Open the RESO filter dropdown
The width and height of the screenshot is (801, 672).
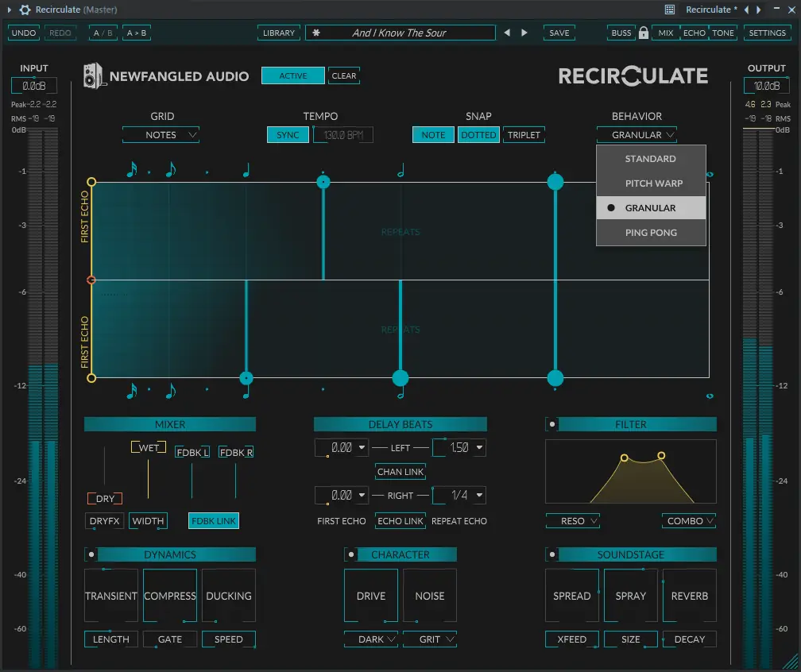tap(573, 521)
